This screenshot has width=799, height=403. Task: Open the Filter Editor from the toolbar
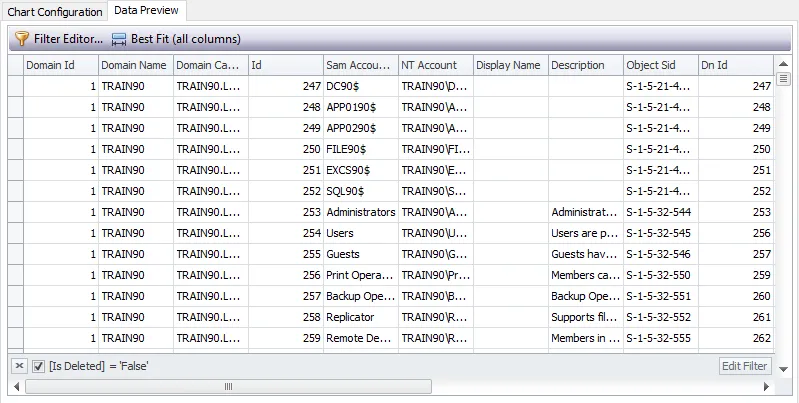pos(59,39)
